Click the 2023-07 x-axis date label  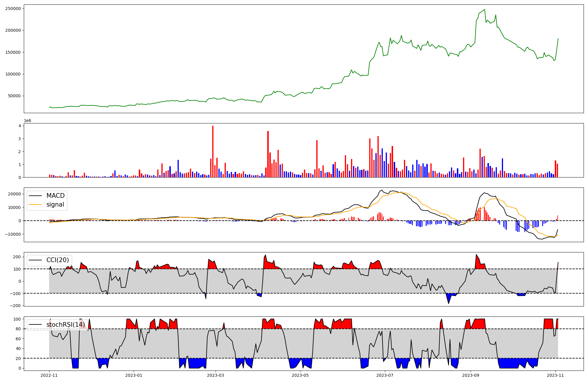[385, 375]
